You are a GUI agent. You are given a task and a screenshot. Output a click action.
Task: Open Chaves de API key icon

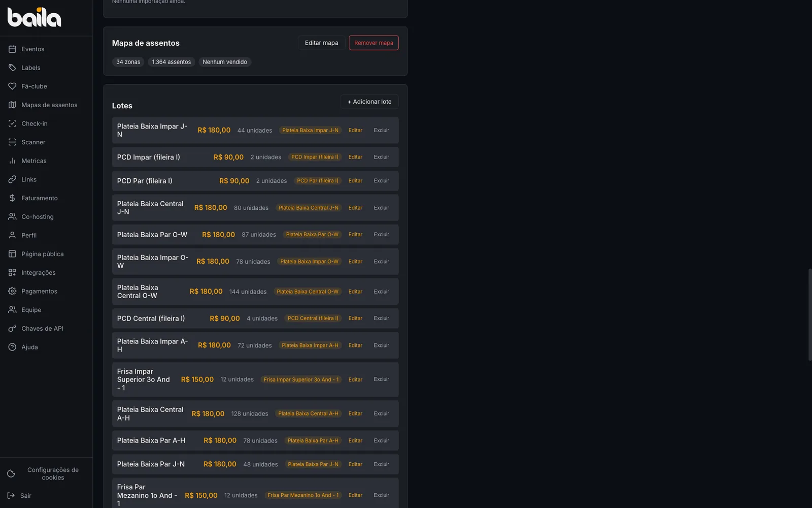coord(12,328)
